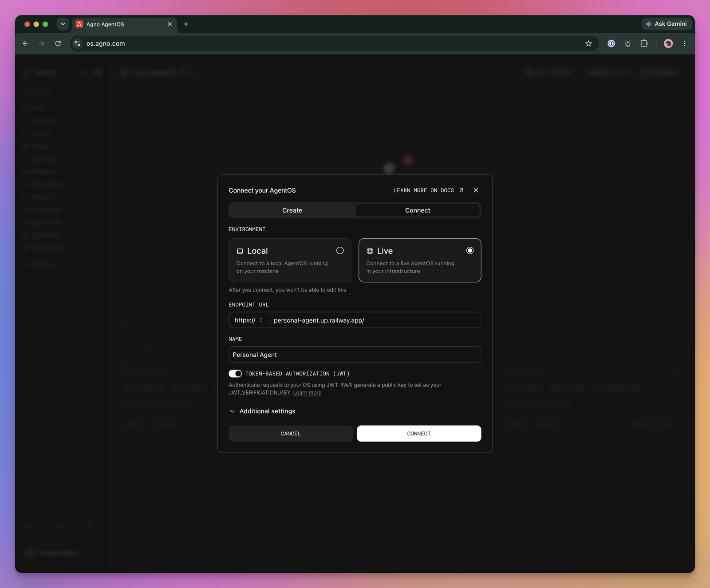Click Ask Gemini button

(667, 24)
